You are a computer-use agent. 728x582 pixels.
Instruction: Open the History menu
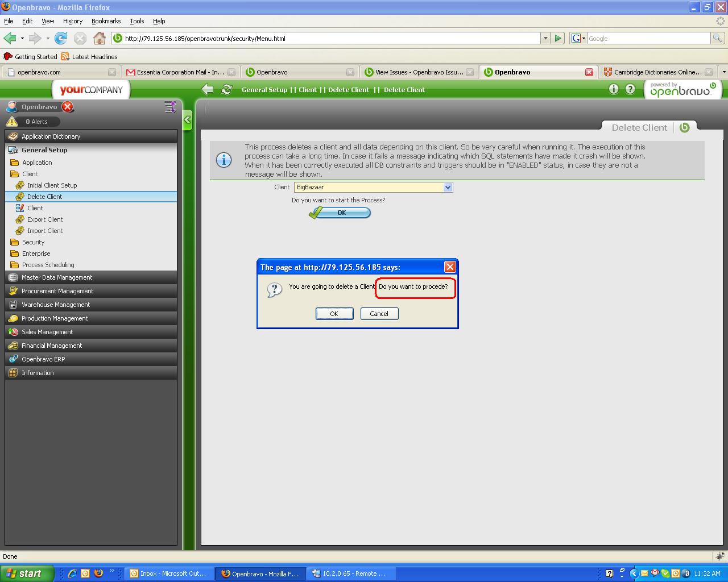coord(73,21)
